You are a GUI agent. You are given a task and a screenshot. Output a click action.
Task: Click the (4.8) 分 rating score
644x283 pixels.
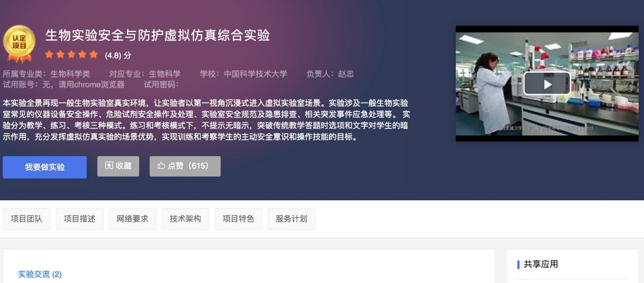point(118,55)
